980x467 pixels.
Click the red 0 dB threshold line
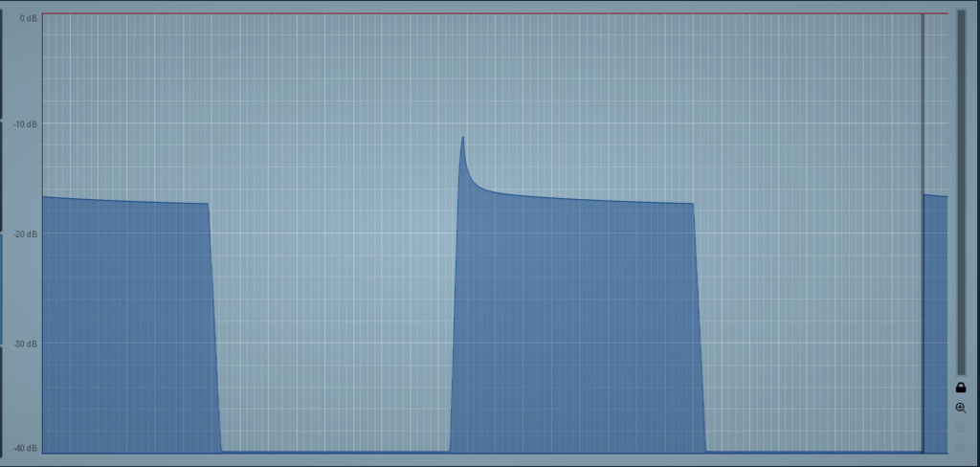point(495,13)
